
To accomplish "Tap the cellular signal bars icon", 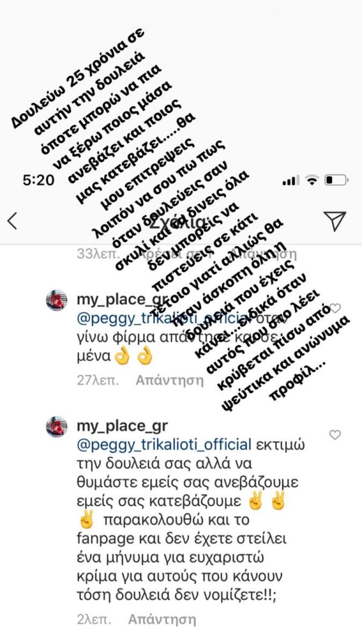I will (x=290, y=180).
